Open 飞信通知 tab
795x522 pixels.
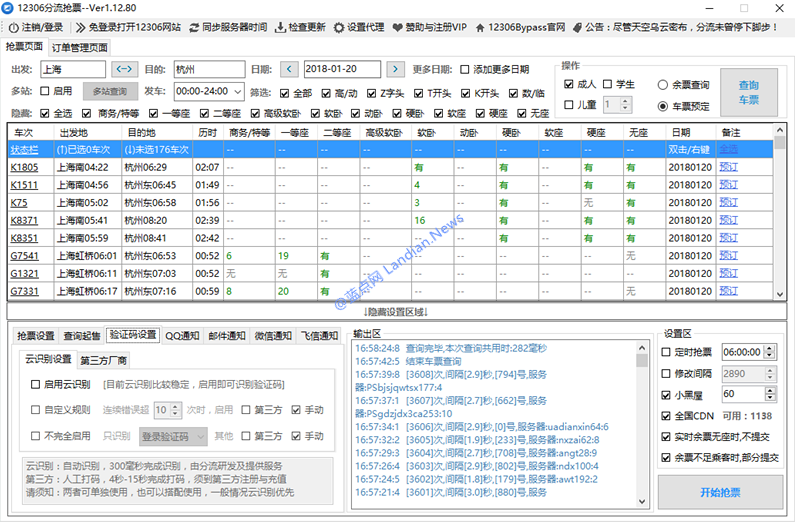tap(319, 335)
